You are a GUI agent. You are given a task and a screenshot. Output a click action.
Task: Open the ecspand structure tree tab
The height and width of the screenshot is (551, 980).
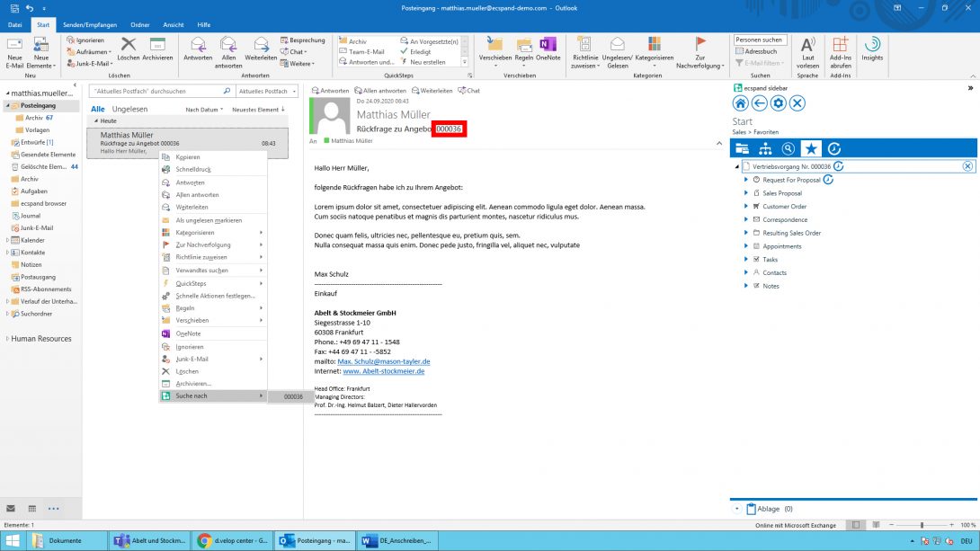pyautogui.click(x=765, y=148)
